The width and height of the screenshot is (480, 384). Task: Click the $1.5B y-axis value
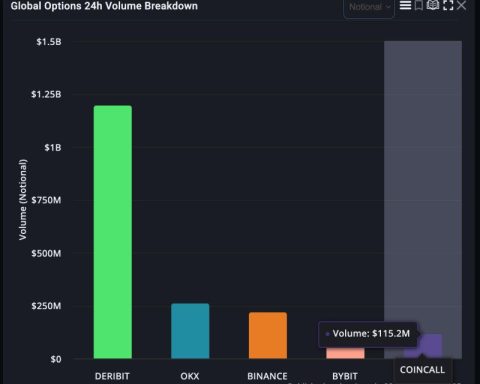click(49, 42)
